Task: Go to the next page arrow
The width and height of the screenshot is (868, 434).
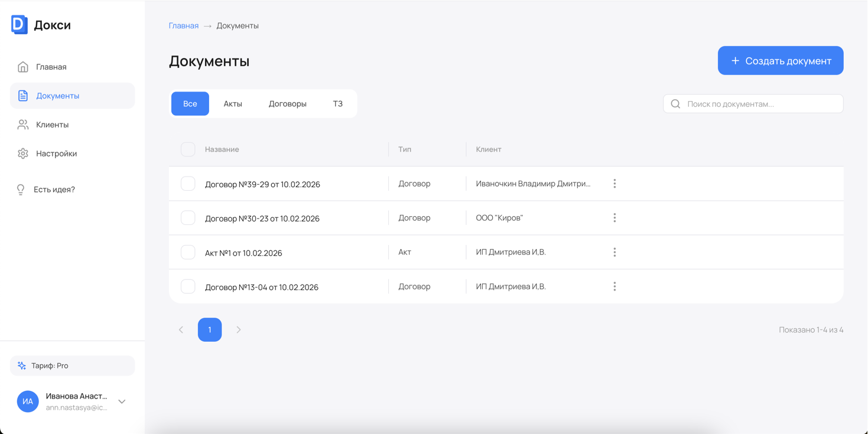Action: [239, 329]
